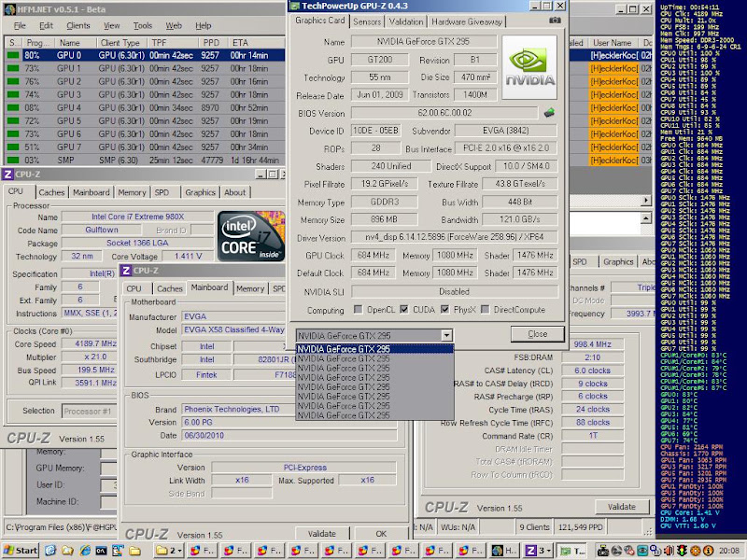Click the traffic light tray icon
This screenshot has height=560, width=747.
point(682,551)
